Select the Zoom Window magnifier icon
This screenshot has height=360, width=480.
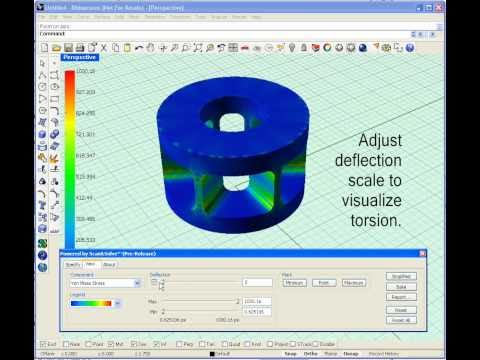pos(185,48)
